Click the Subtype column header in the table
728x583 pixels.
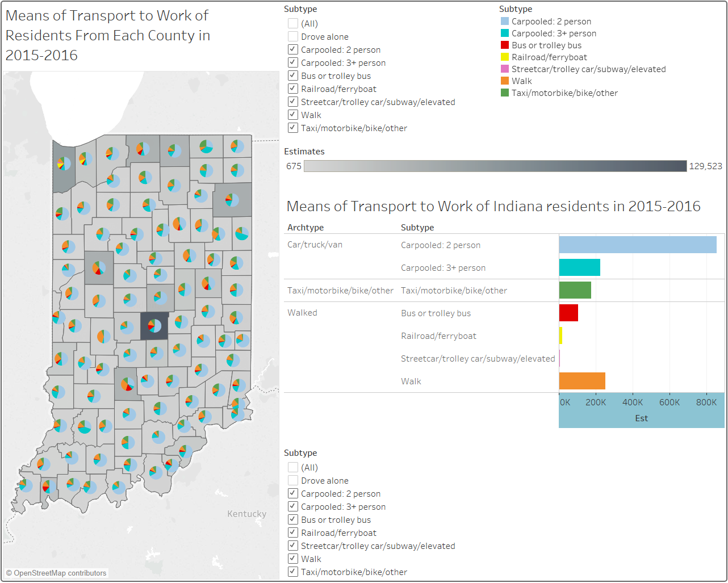pyautogui.click(x=417, y=227)
